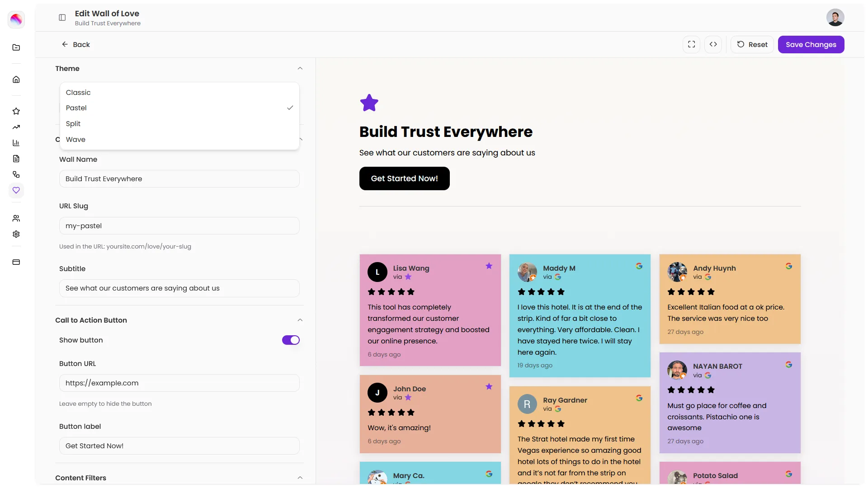Click the app logo in the sidebar
868x488 pixels.
16,19
